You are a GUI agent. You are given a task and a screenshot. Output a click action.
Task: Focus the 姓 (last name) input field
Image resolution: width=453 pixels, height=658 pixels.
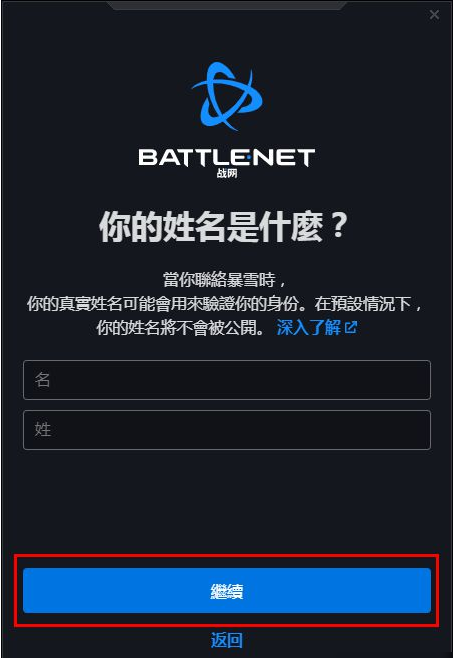227,430
